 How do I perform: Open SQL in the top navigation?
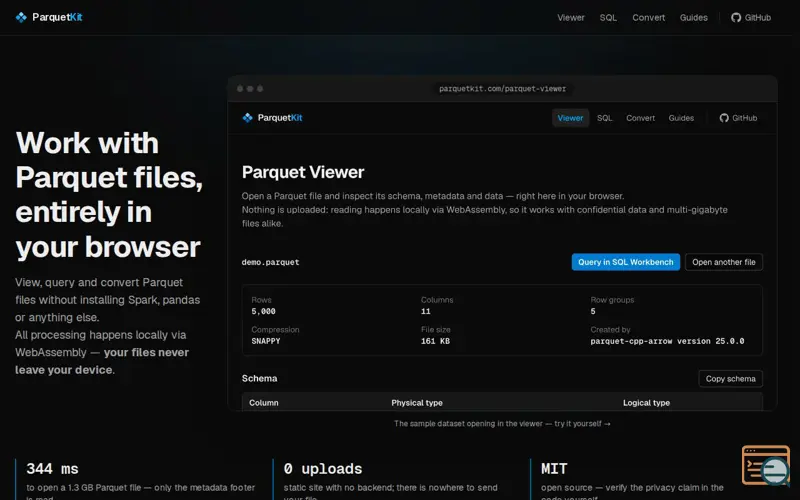coord(608,17)
